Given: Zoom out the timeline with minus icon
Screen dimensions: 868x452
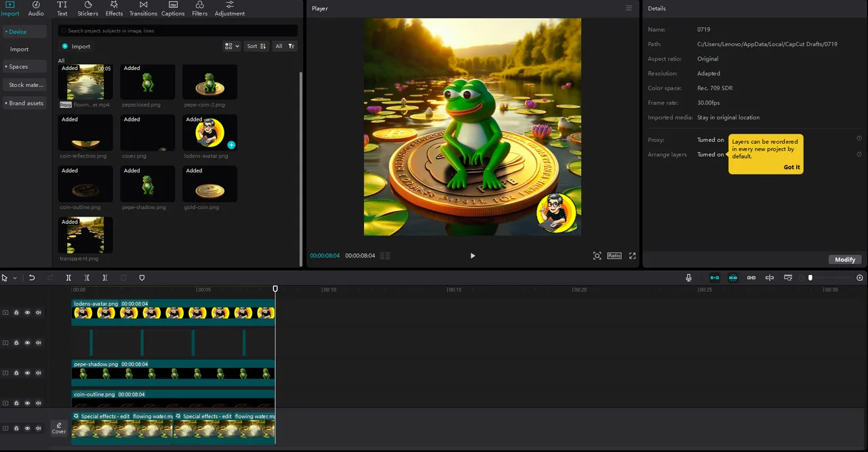Looking at the screenshot, I should (802, 278).
